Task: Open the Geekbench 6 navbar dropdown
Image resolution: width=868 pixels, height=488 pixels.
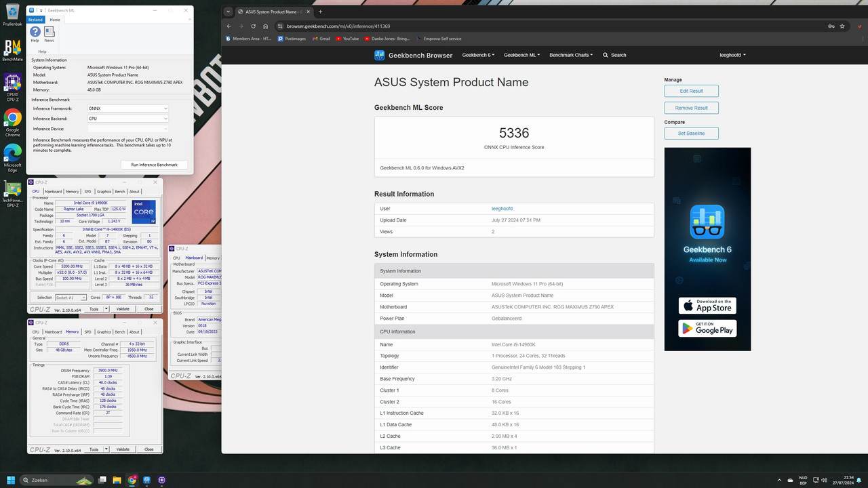Action: tap(478, 55)
